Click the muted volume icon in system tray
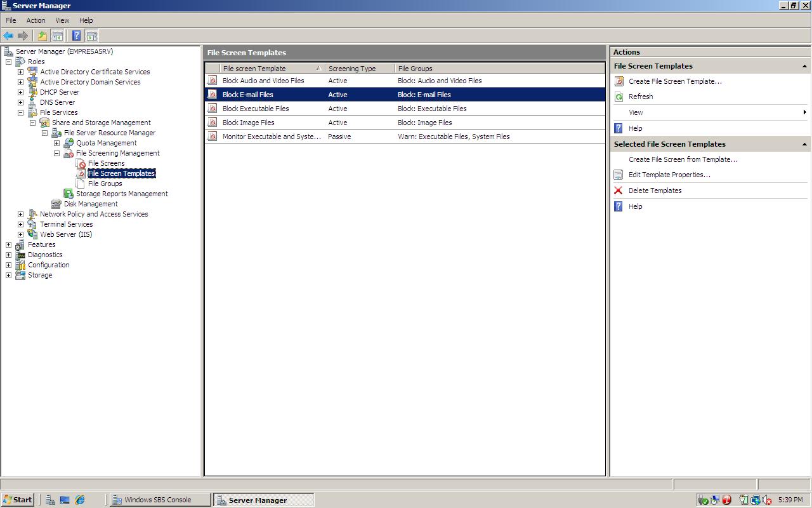 [767, 500]
